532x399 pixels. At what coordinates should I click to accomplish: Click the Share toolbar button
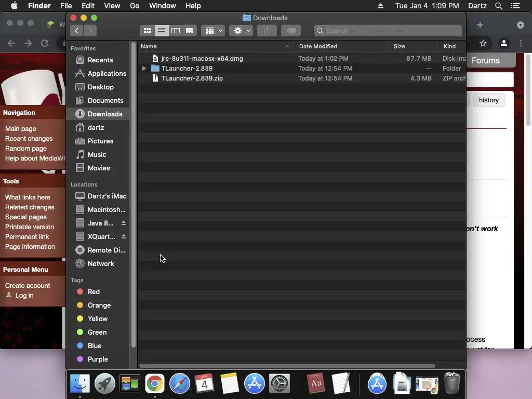coord(267,31)
